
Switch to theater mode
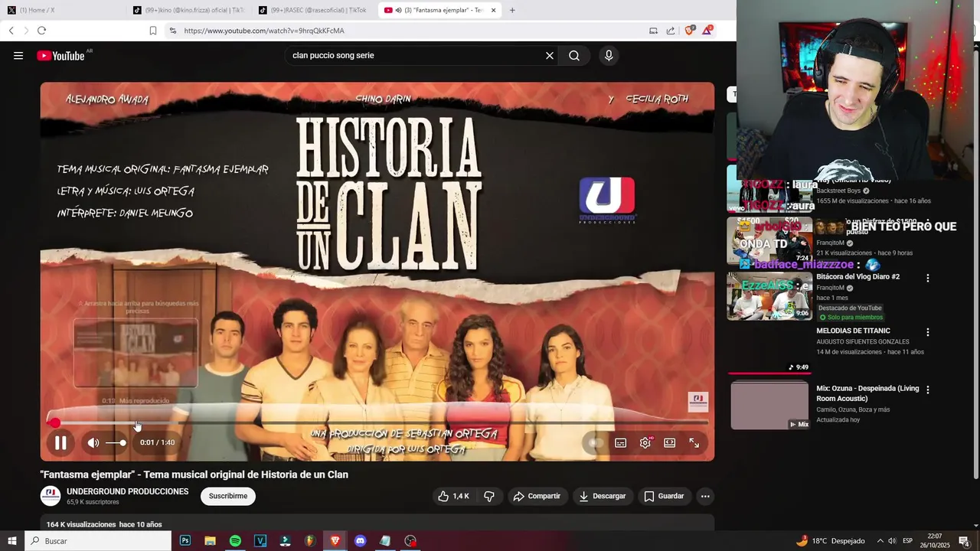pos(670,442)
